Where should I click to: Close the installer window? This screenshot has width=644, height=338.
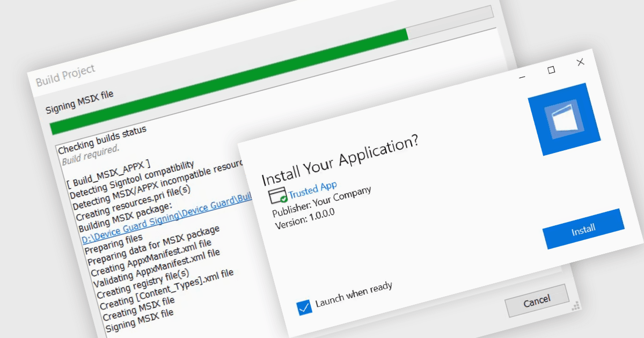(580, 62)
